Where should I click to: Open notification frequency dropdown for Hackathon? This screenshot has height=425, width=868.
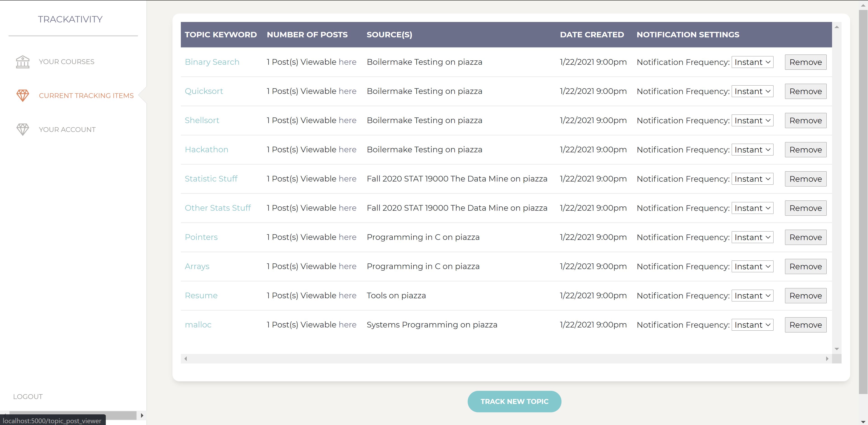pyautogui.click(x=752, y=150)
